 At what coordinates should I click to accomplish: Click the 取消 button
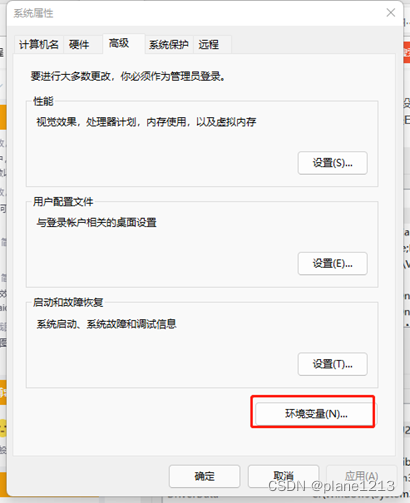[x=283, y=476]
